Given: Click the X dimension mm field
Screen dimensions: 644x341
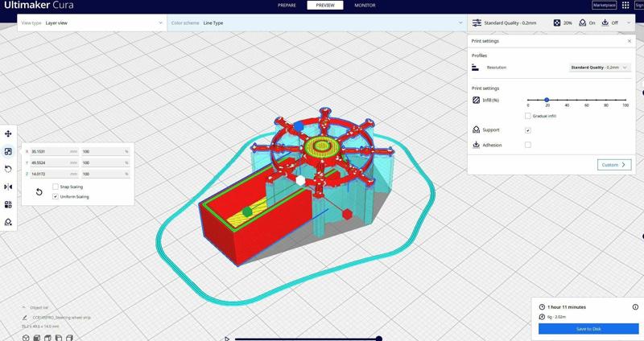Looking at the screenshot, I should pyautogui.click(x=54, y=151).
